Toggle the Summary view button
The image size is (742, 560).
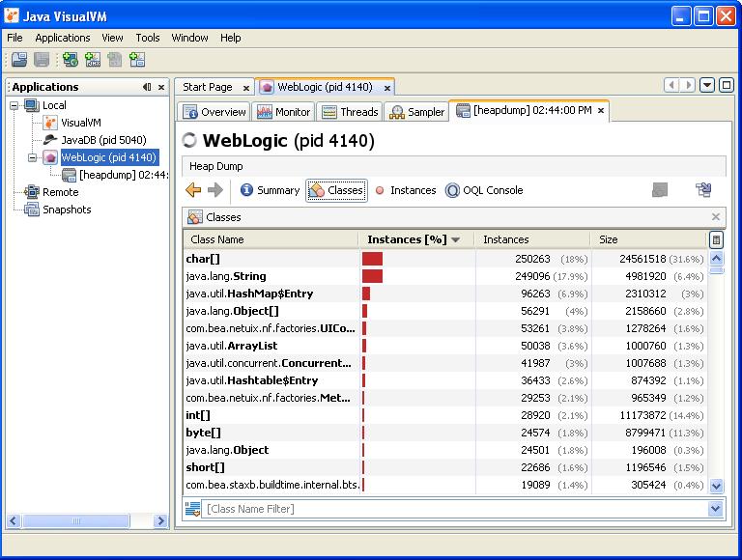tap(270, 190)
